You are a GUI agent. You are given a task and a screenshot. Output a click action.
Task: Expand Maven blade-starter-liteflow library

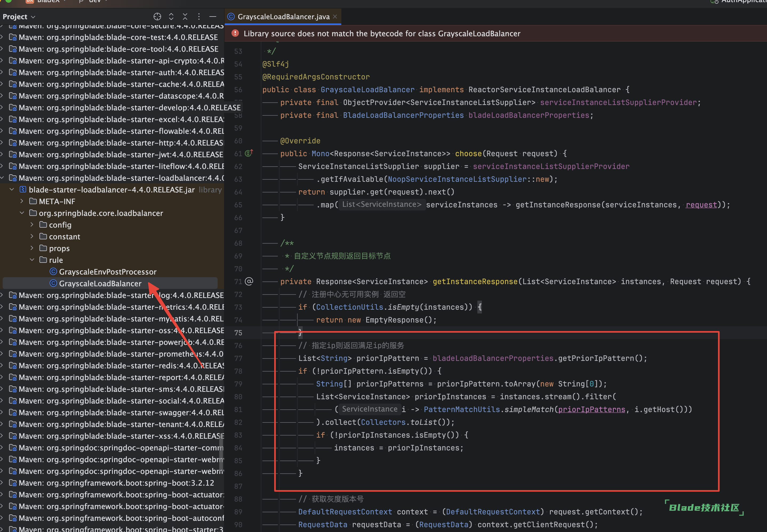2,166
